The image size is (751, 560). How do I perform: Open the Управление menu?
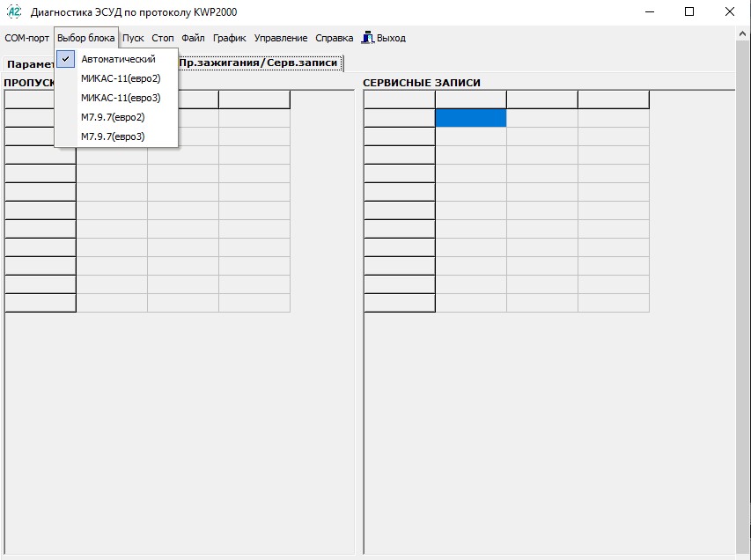281,38
